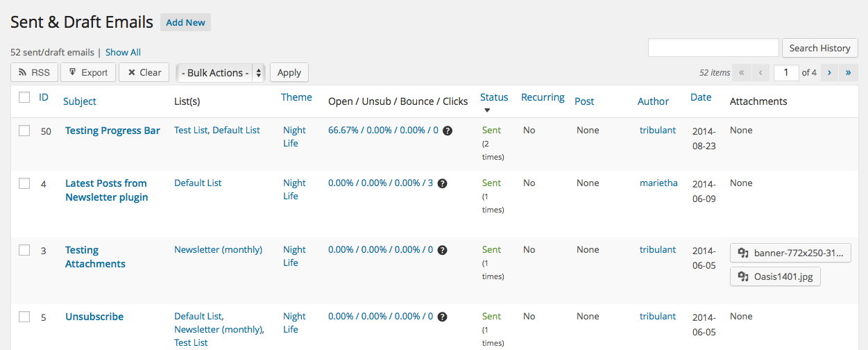The image size is (868, 350).
Task: Jump to the last page arrow
Action: [x=848, y=72]
